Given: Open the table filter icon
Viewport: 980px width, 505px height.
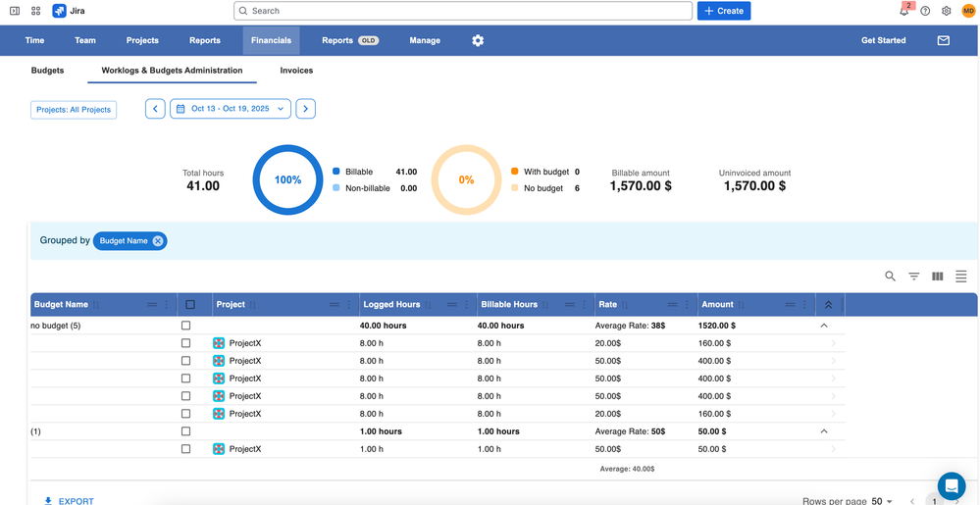Looking at the screenshot, I should [913, 277].
